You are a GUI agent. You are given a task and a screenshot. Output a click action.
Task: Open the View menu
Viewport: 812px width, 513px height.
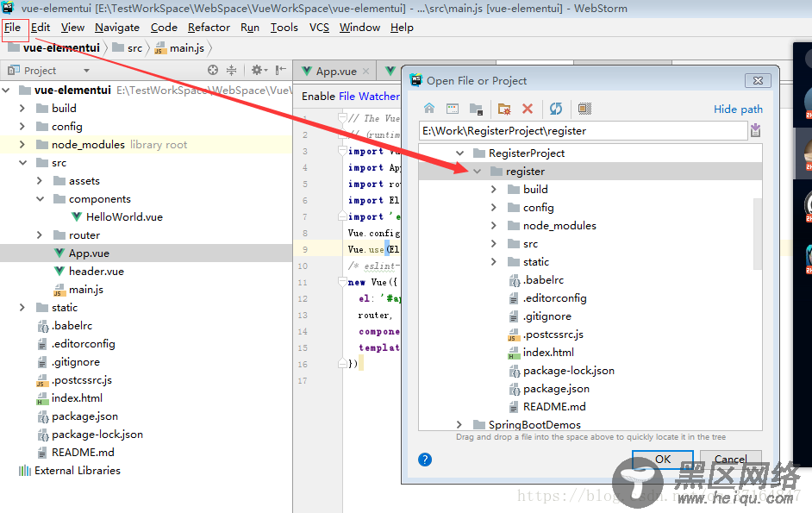72,28
